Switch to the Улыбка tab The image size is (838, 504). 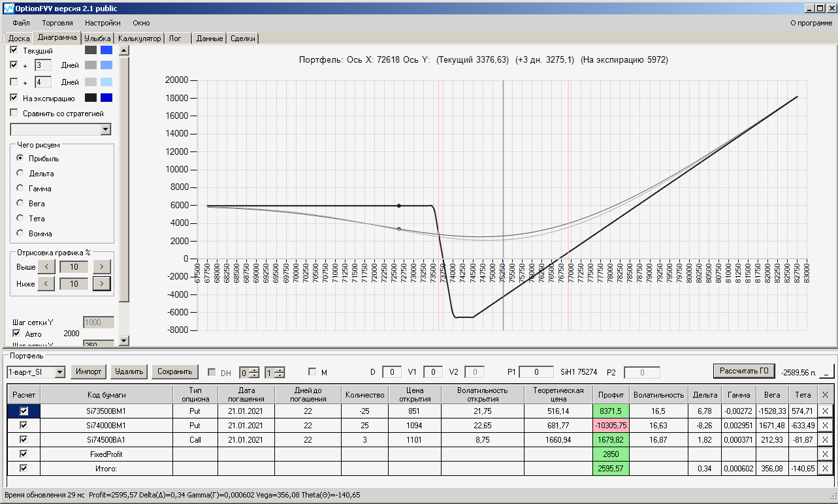point(98,39)
